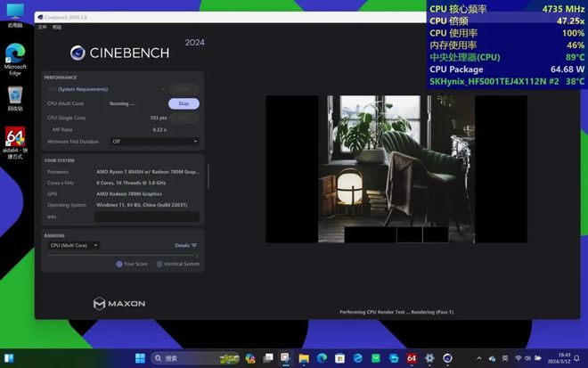Open the widgets button on taskbar

9,358
